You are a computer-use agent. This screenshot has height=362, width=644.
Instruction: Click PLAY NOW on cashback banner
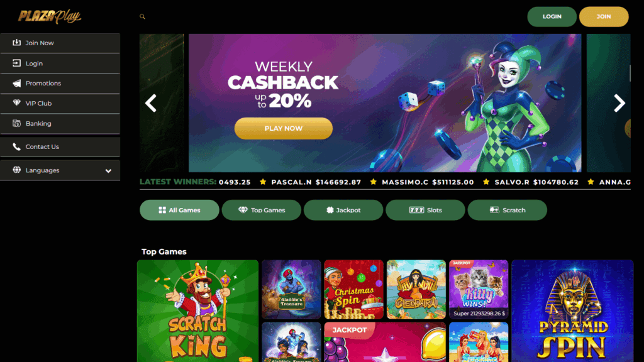pyautogui.click(x=284, y=128)
